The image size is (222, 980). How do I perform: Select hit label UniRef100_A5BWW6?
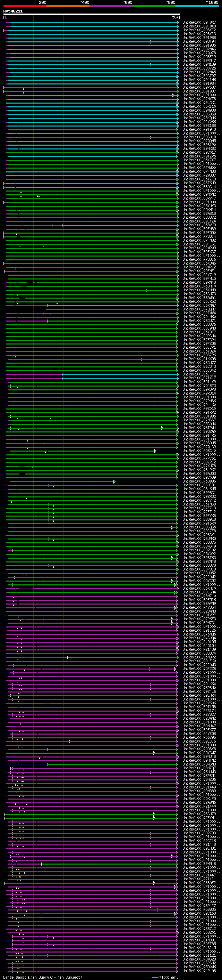[x=199, y=481]
